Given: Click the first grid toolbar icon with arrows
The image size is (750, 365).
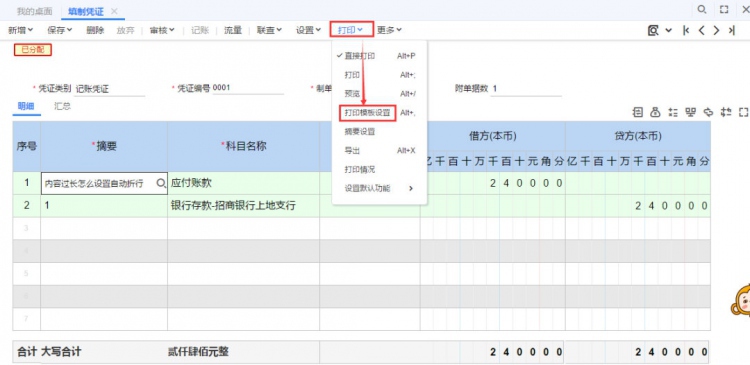Looking at the screenshot, I should pyautogui.click(x=638, y=112).
